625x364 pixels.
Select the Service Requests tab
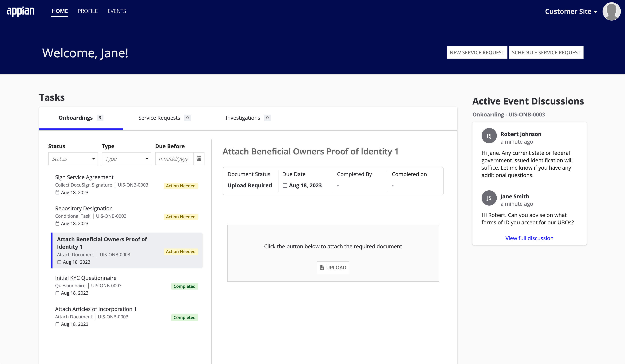pos(164,117)
